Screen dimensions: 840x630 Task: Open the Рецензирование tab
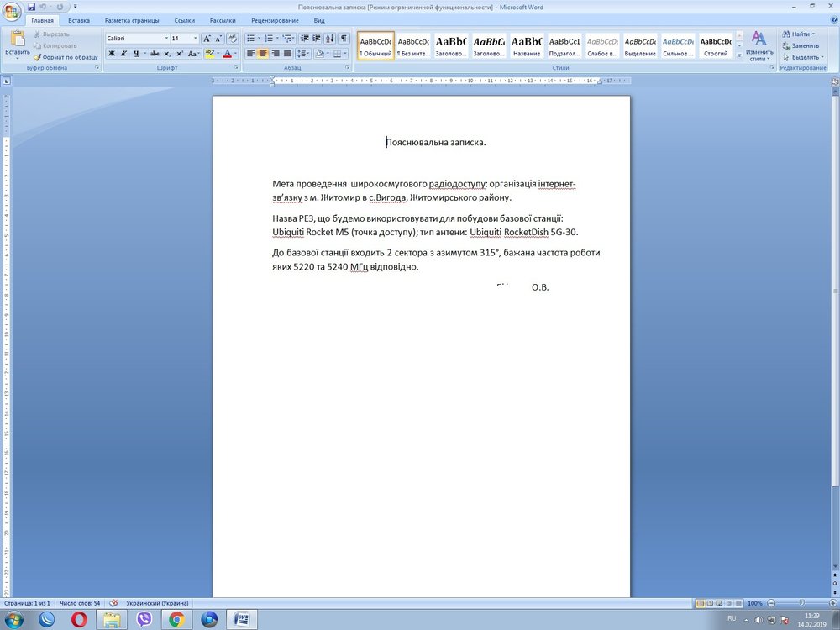point(274,19)
